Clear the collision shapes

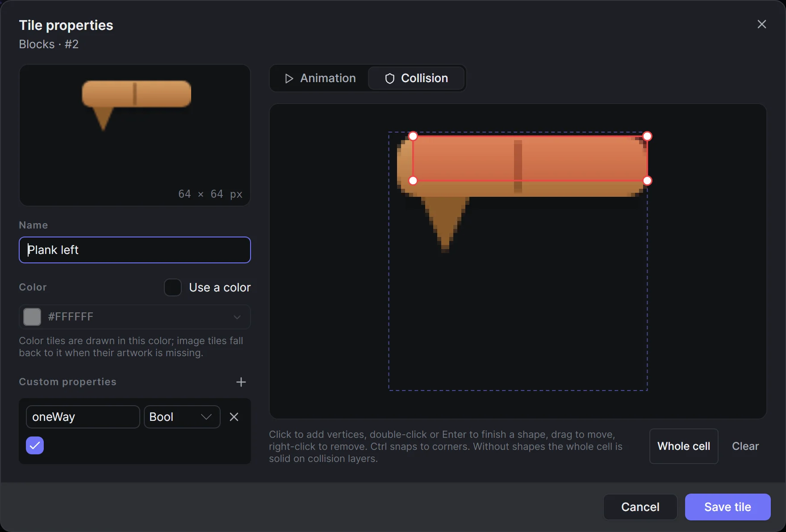coord(745,446)
